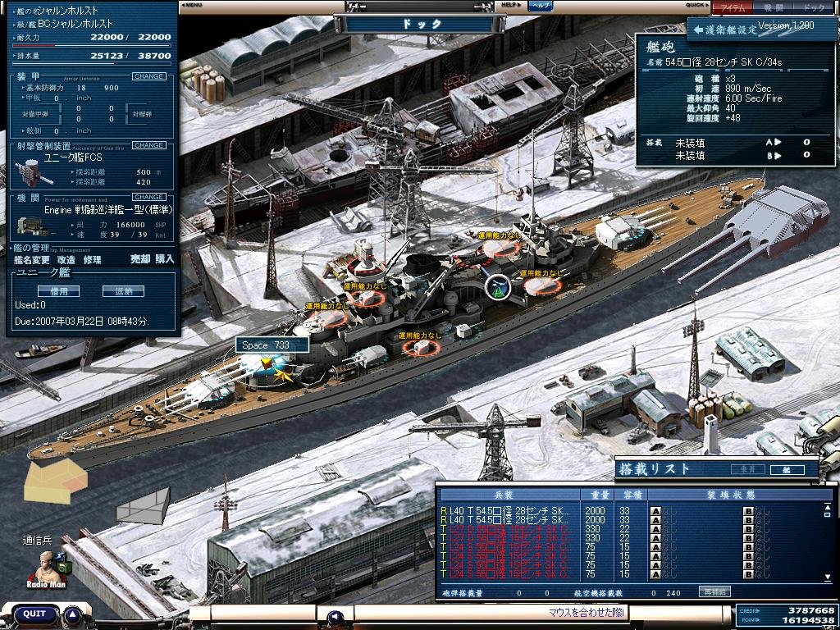The height and width of the screenshot is (630, 840).
Task: Click the up-triangle button beside QUIT
Action: click(x=73, y=614)
